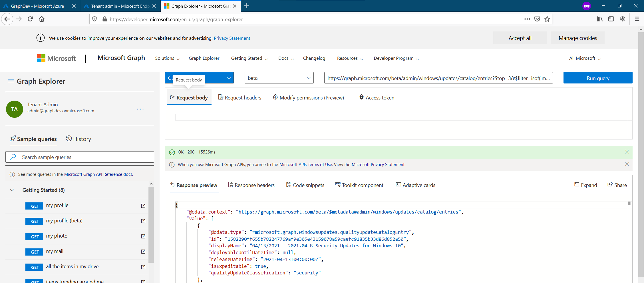Viewport: 644px width, 283px height.
Task: Select the History panel icon
Action: [69, 139]
